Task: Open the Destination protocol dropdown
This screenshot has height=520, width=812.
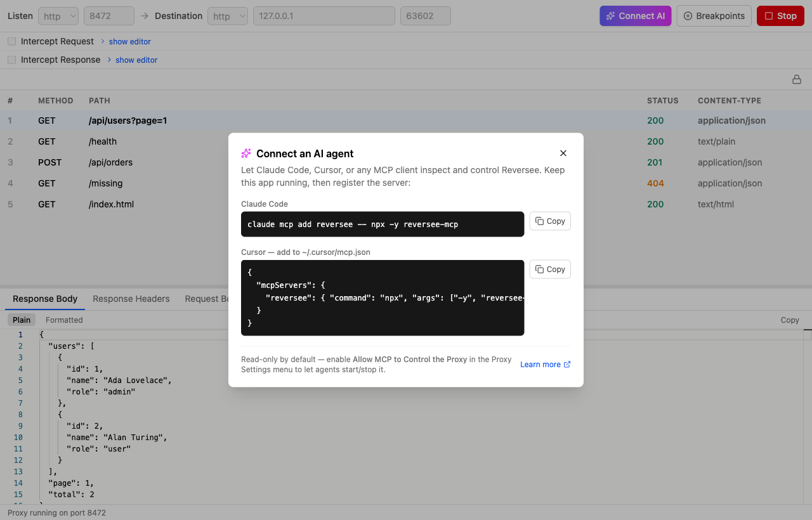Action: [x=228, y=16]
